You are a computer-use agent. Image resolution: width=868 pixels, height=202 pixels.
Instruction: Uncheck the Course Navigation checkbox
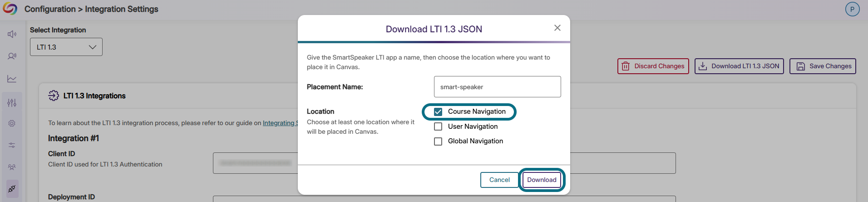[x=438, y=112]
